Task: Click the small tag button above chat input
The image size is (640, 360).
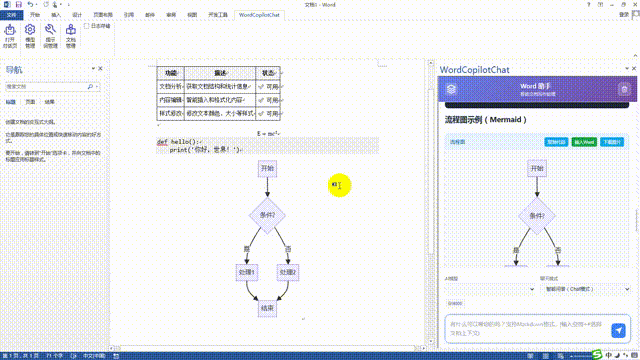Action: point(455,303)
